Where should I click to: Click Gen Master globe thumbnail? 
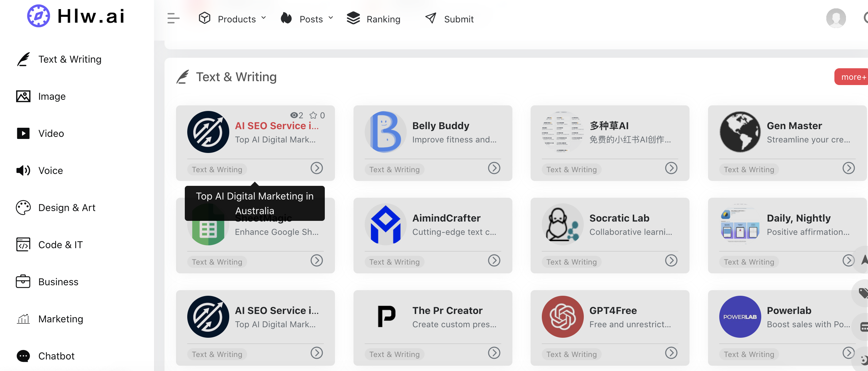coord(740,132)
